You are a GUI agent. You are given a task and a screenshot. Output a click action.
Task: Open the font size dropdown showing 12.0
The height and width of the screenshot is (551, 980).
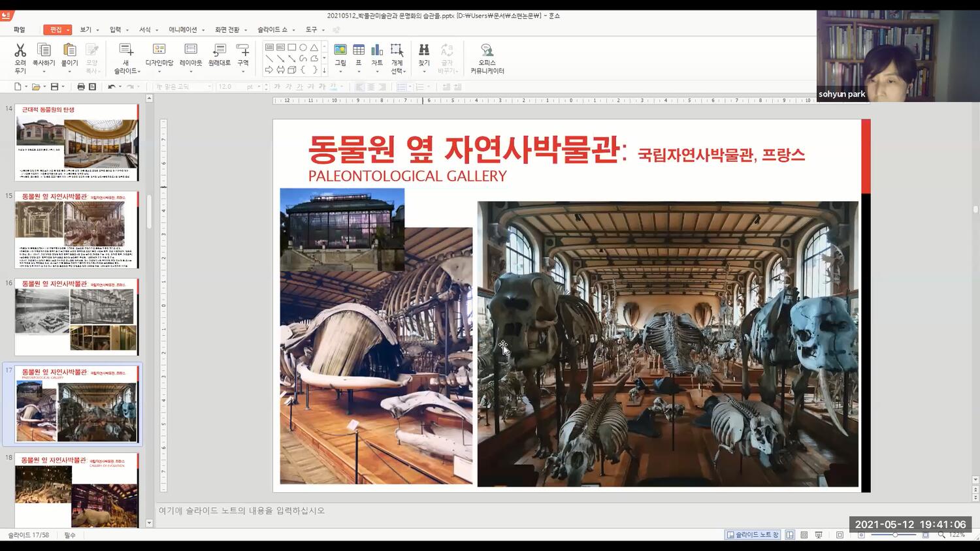[259, 86]
